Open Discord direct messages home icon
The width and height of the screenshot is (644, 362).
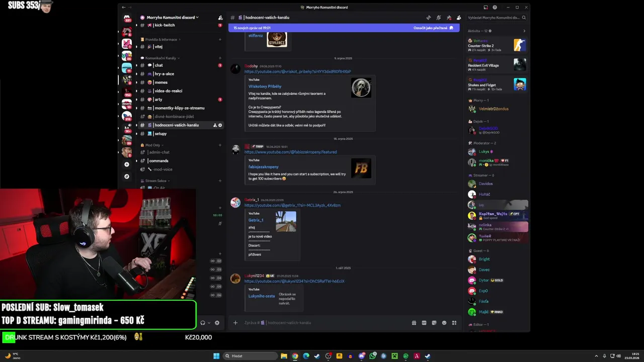[127, 18]
